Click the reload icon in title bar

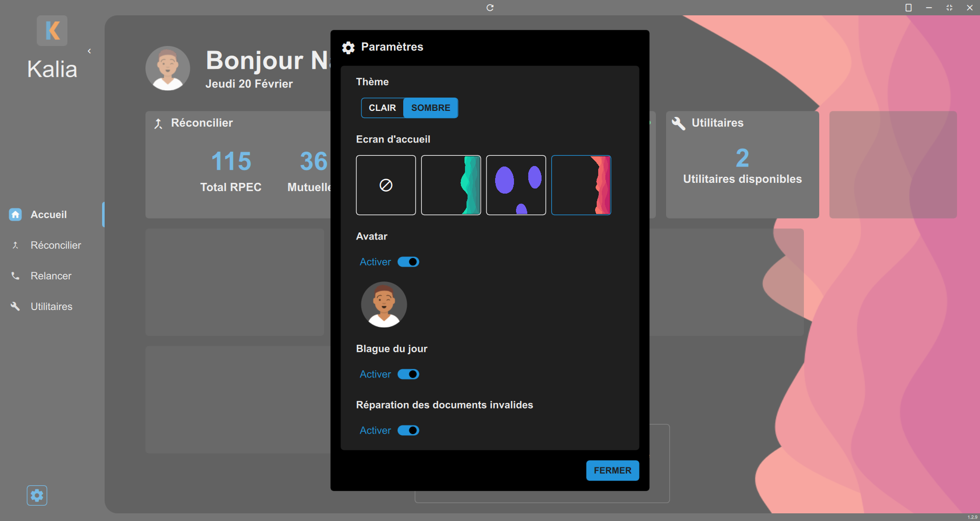(x=490, y=8)
